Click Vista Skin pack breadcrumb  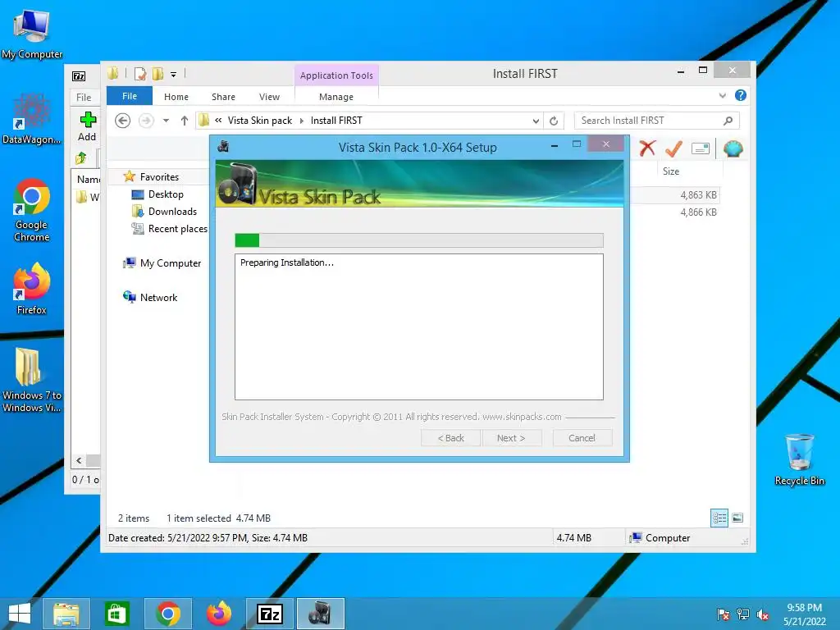click(260, 121)
